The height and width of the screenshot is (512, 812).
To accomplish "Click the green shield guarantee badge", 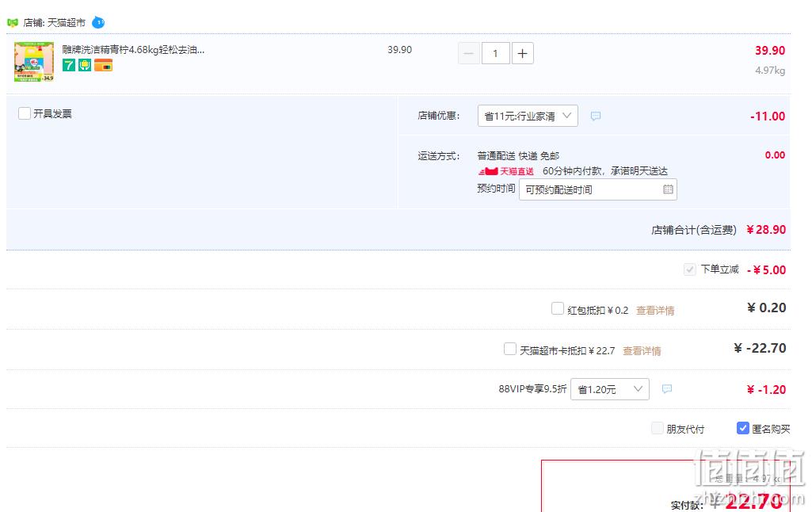I will [85, 65].
